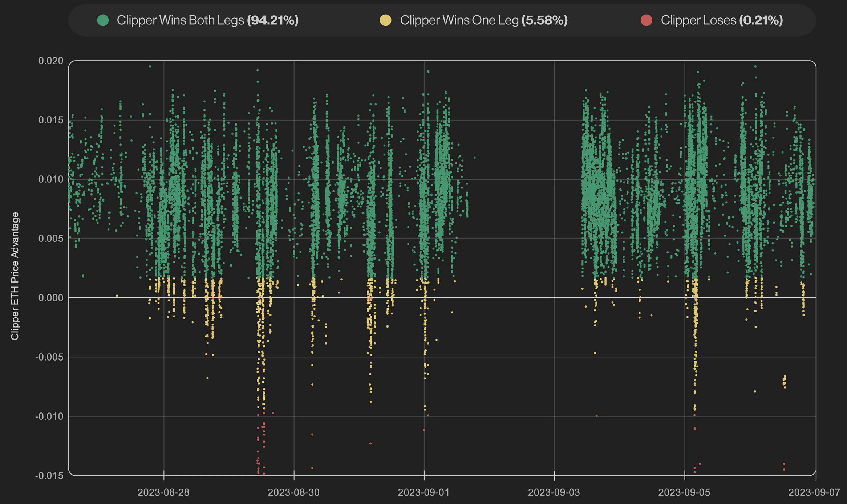The height and width of the screenshot is (504, 847).
Task: Click the Clipper ETH Price Advantage axis title
Action: 15,276
